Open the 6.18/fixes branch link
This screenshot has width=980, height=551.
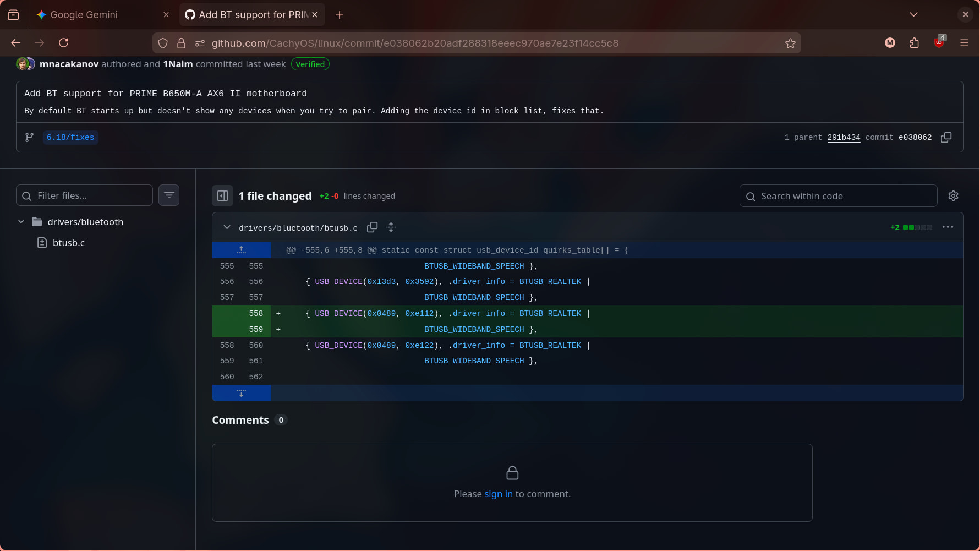tap(70, 137)
